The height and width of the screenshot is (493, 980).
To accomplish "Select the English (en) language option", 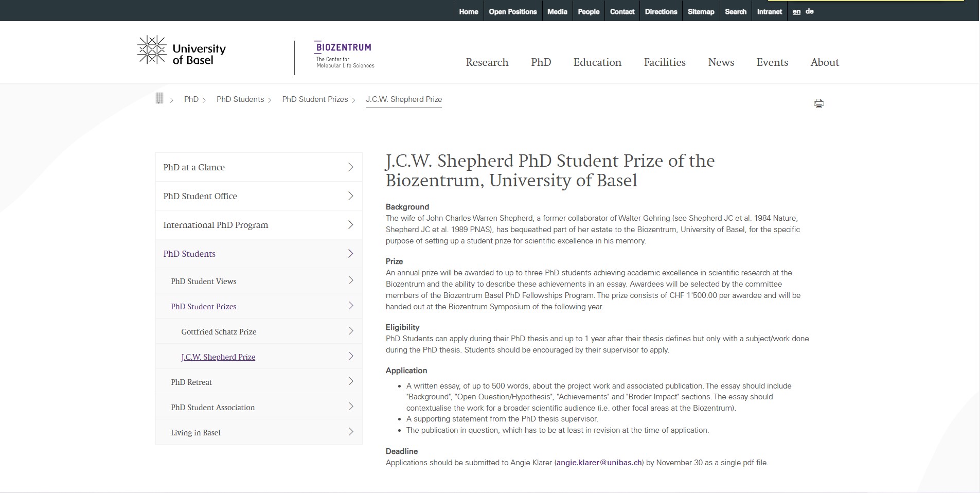I will tap(796, 11).
